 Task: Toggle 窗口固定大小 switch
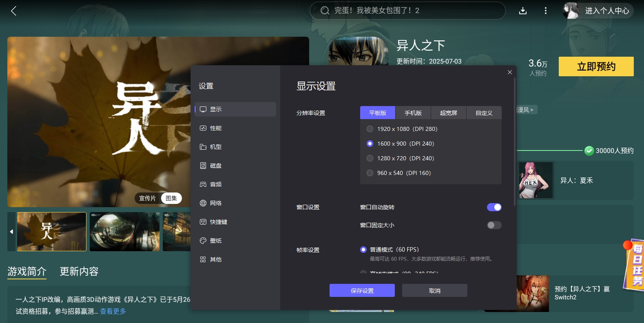point(494,225)
